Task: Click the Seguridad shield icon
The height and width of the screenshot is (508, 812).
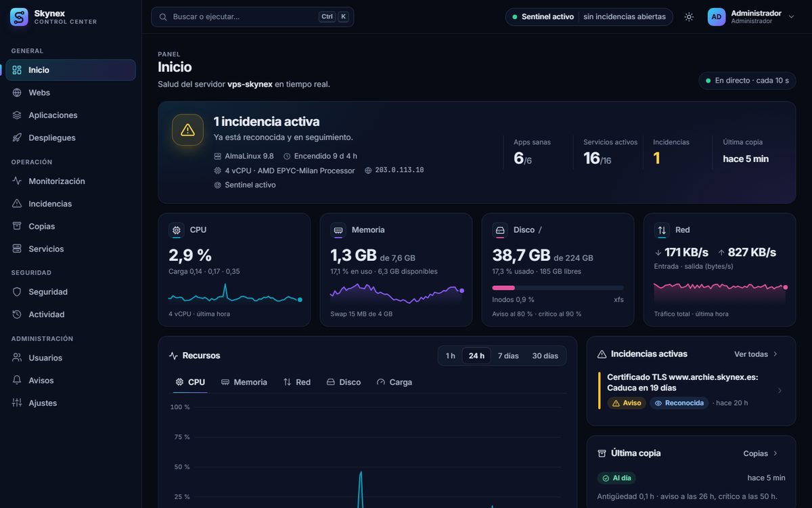Action: tap(17, 292)
